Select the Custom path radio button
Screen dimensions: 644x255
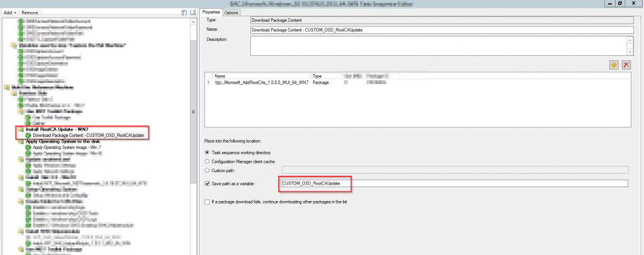pos(207,170)
